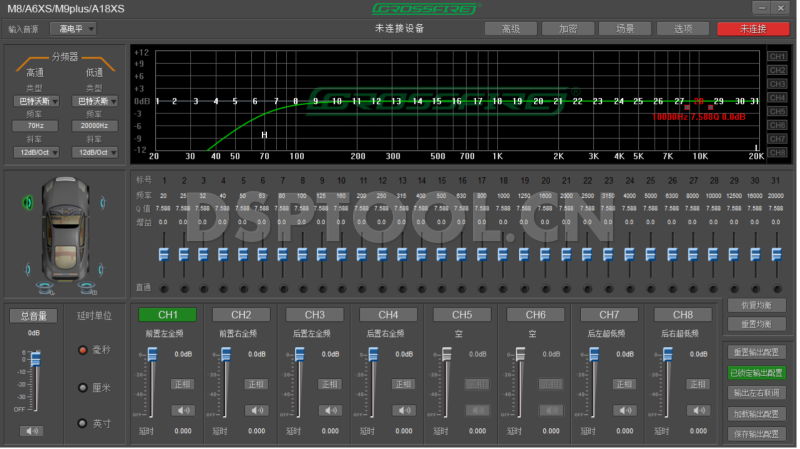Click the CH8 mute speaker icon
The height and width of the screenshot is (449, 800).
point(698,409)
